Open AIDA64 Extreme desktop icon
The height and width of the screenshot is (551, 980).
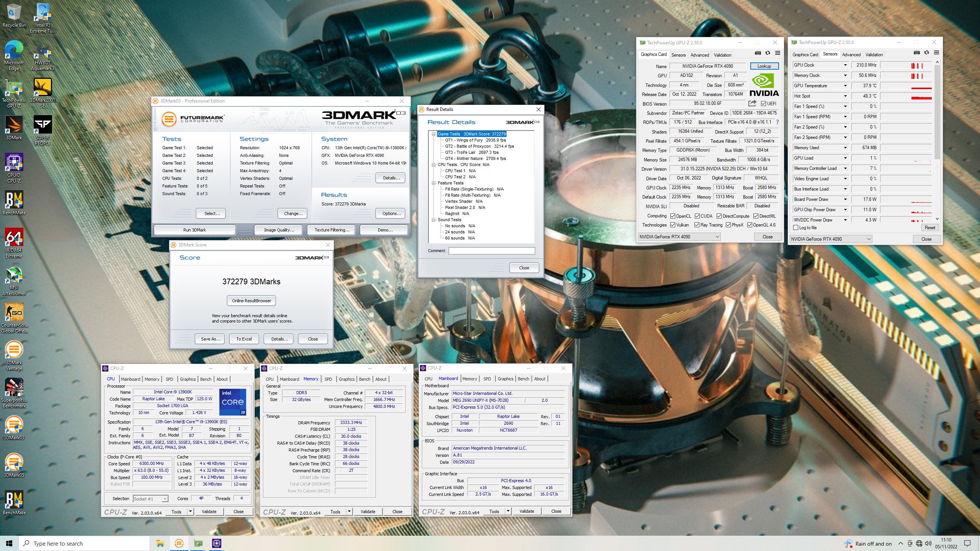coord(14,243)
